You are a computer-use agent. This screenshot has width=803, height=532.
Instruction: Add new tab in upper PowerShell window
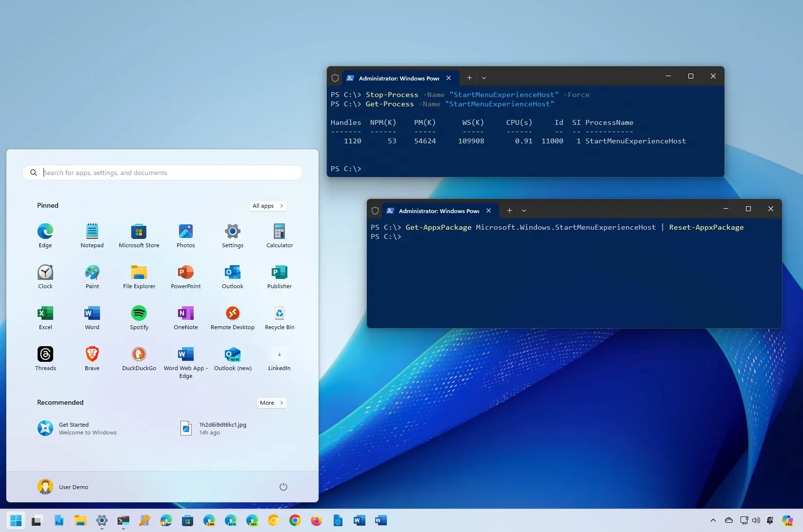tap(469, 78)
